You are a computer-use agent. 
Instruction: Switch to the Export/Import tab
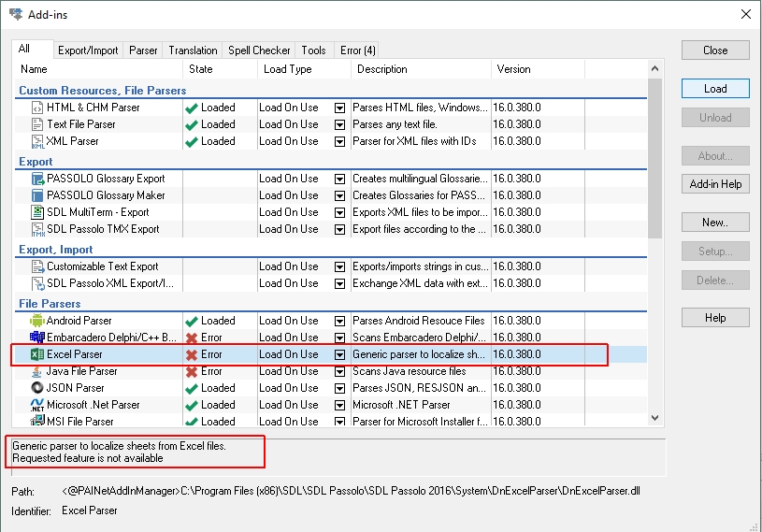pos(87,50)
